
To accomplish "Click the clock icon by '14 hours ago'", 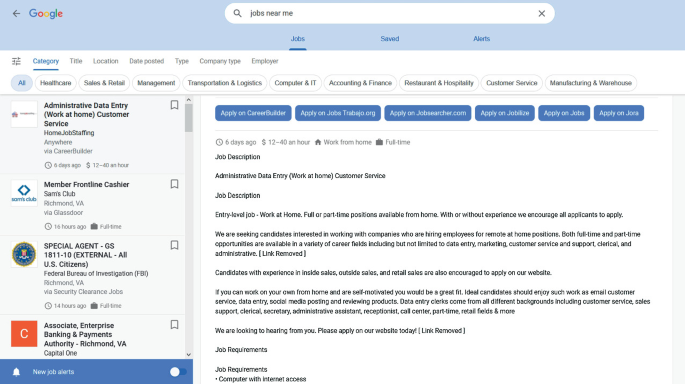I will click(48, 306).
